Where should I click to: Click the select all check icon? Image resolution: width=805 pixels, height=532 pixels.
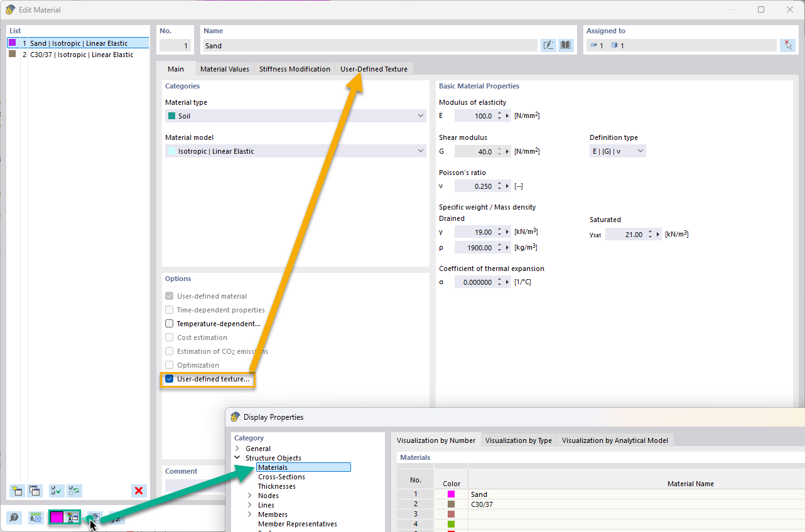point(57,491)
